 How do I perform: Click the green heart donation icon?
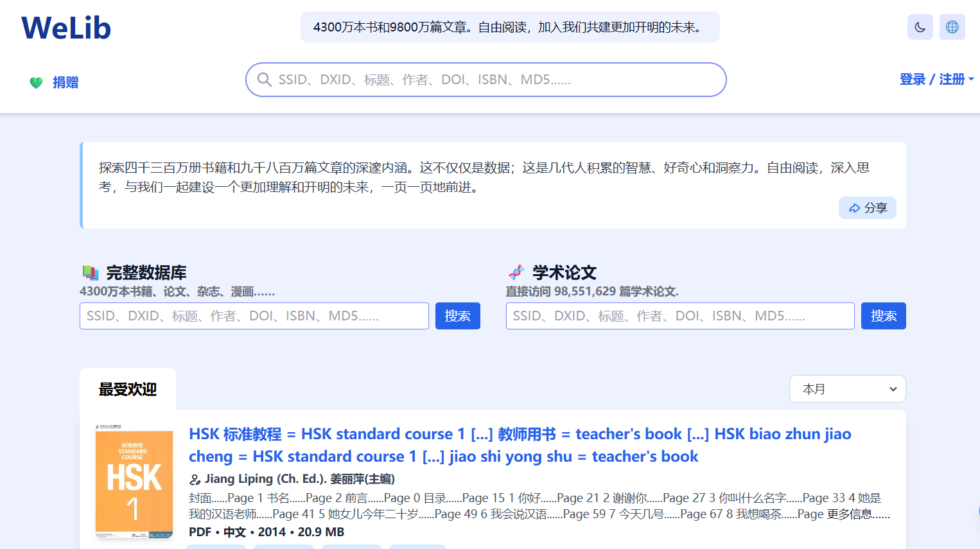[36, 83]
